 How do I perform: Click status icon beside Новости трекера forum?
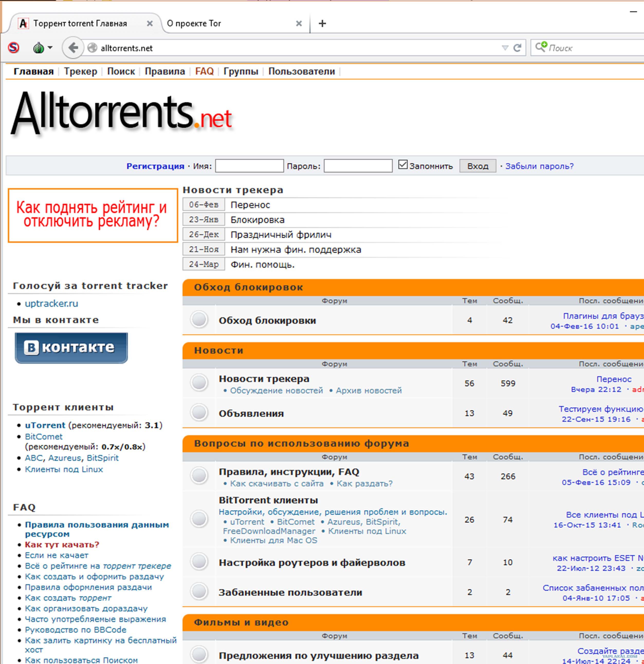[x=199, y=382]
